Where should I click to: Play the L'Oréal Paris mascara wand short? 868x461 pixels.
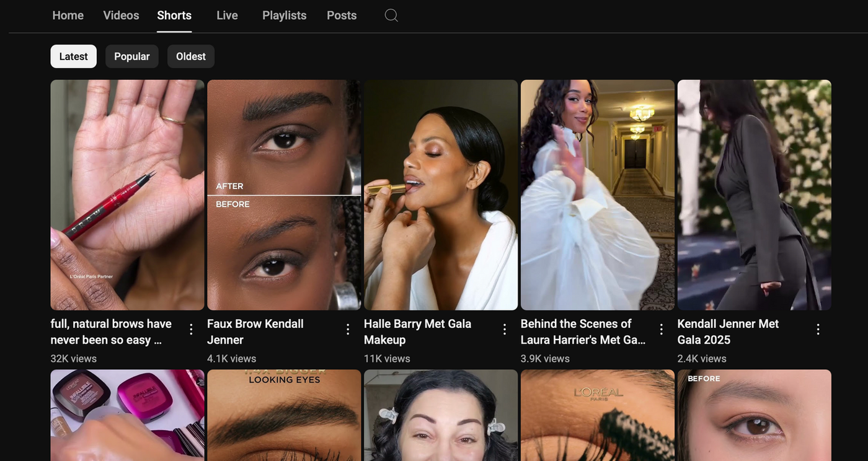point(598,415)
